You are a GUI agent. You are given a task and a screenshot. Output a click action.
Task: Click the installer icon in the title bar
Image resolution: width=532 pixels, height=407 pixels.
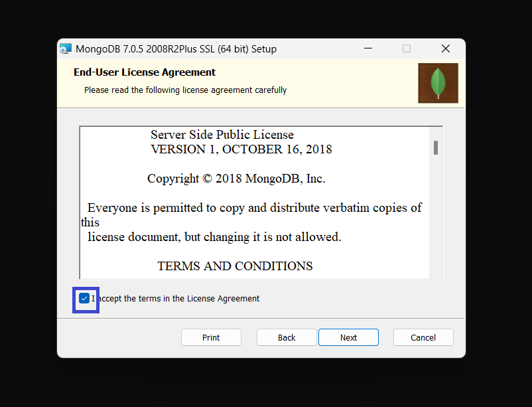pyautogui.click(x=66, y=49)
